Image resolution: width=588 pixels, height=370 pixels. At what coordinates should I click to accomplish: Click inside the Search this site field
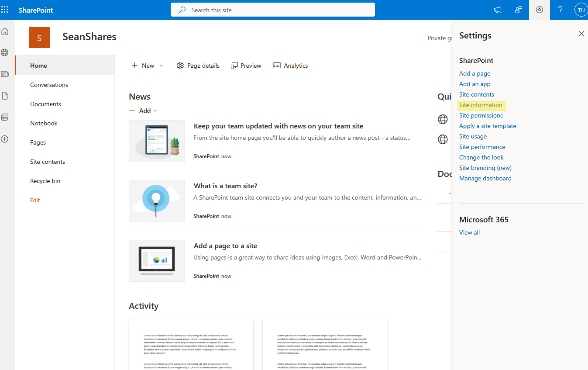(x=272, y=10)
